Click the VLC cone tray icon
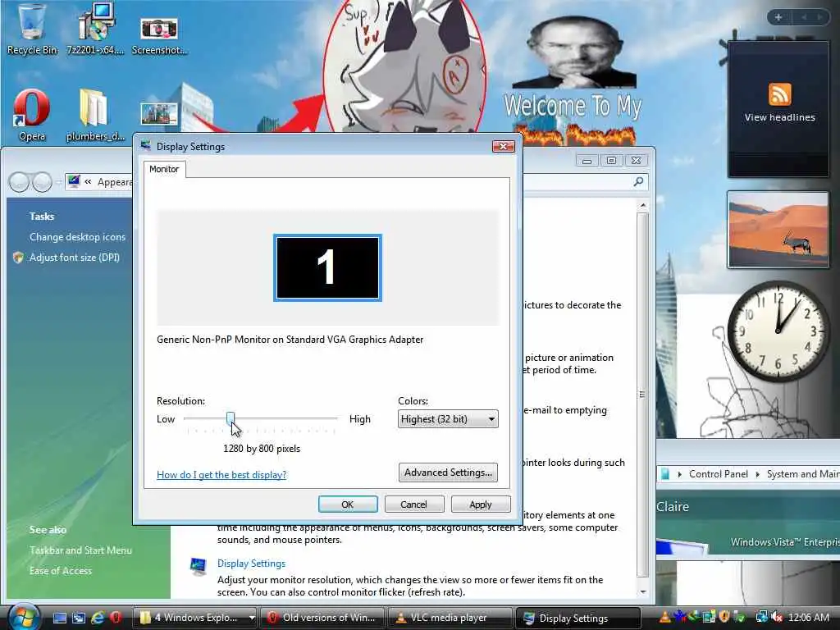This screenshot has width=840, height=630. click(x=664, y=617)
